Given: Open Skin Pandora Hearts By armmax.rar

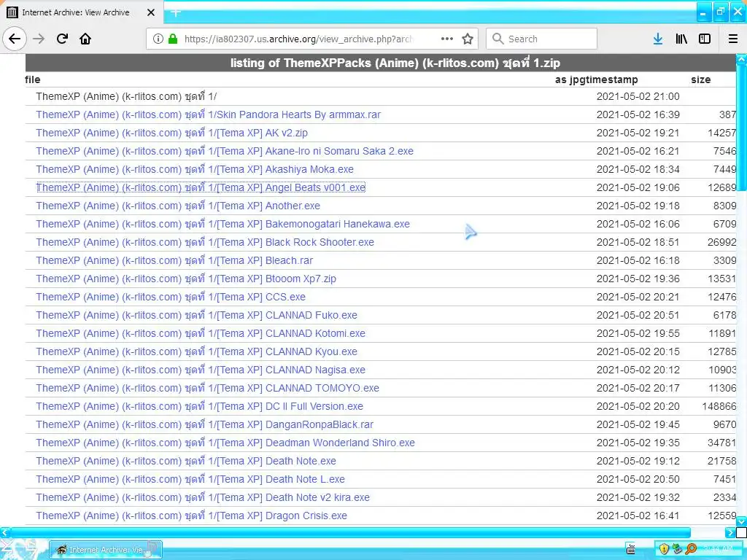Looking at the screenshot, I should point(208,114).
